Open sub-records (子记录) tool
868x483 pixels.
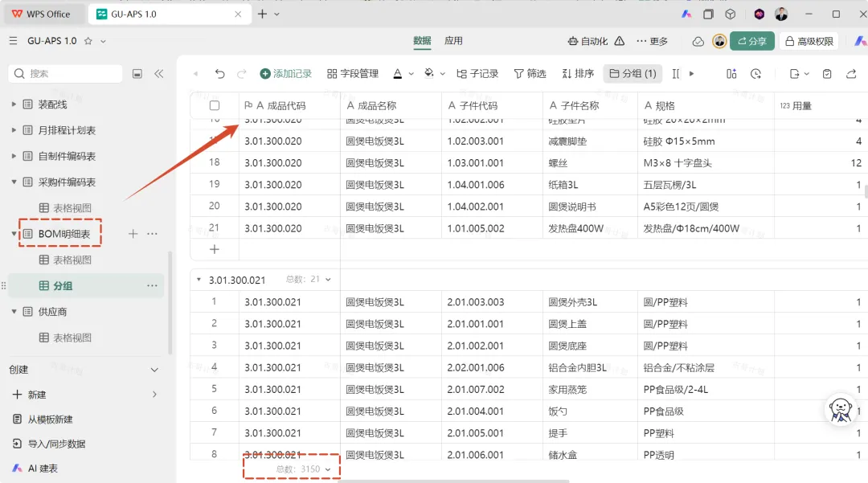click(477, 74)
